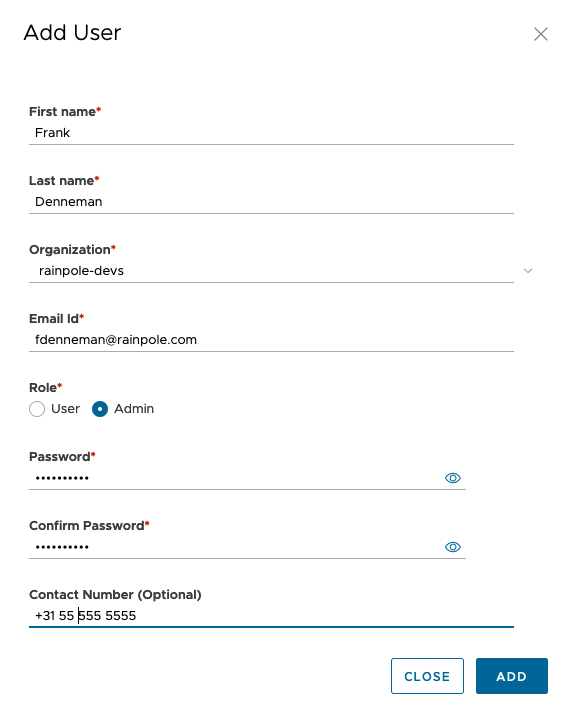
Task: Select the User role radio button
Action: coord(37,409)
